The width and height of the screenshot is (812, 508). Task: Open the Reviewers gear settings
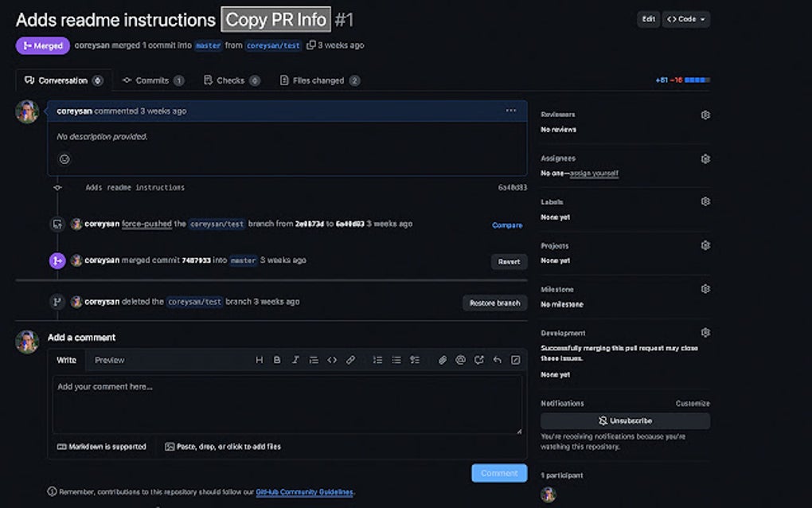click(x=705, y=115)
